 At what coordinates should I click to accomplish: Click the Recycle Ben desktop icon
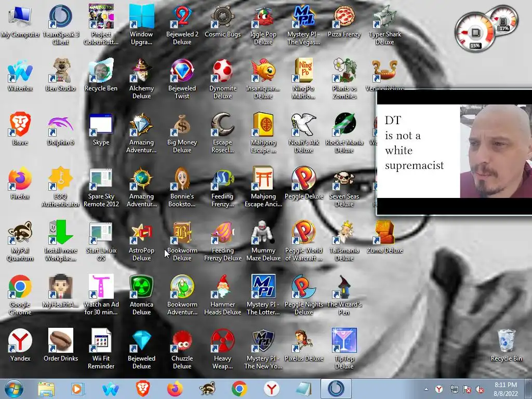101,76
